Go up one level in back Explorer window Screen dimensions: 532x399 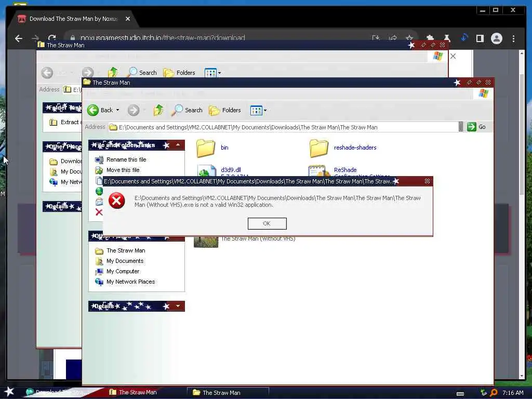point(113,72)
